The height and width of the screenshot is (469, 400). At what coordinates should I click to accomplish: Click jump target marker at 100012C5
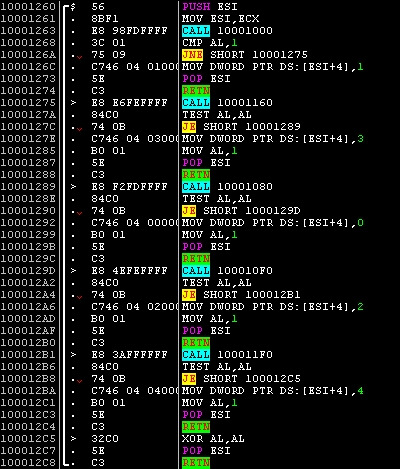point(73,438)
